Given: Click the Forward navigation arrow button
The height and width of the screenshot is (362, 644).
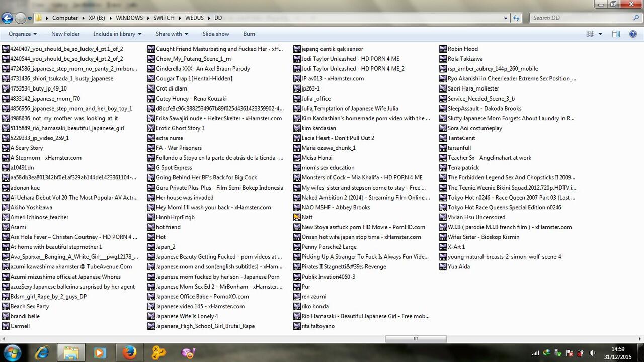Looking at the screenshot, I should [20, 18].
